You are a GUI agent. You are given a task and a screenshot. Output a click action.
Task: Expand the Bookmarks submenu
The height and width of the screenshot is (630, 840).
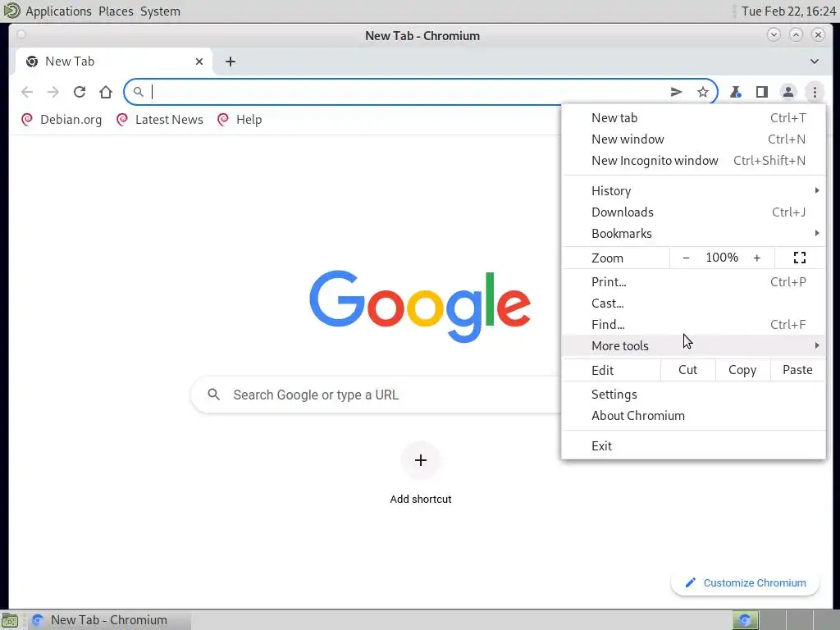(x=694, y=234)
